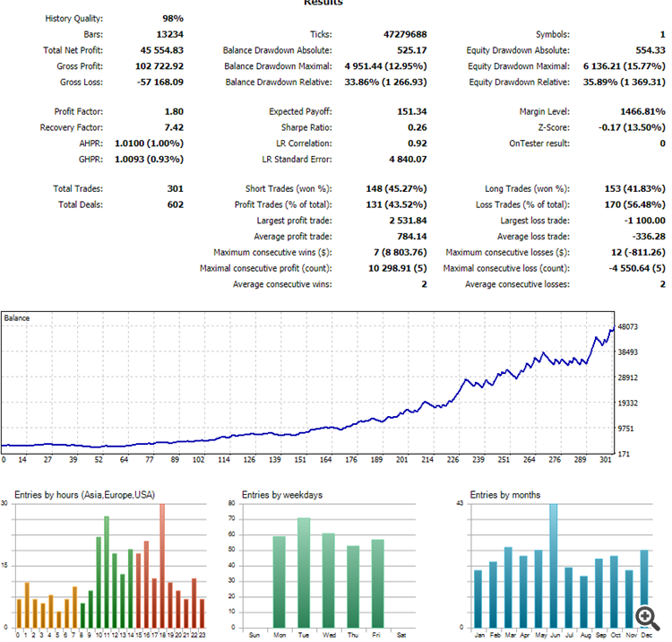
Task: Select the Sharpe Ratio value 0.26
Action: 417,127
